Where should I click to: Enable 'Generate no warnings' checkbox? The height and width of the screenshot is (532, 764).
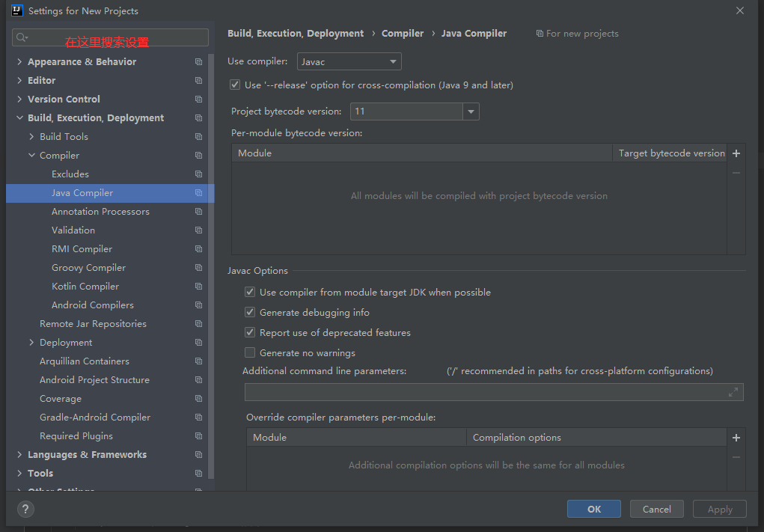250,352
